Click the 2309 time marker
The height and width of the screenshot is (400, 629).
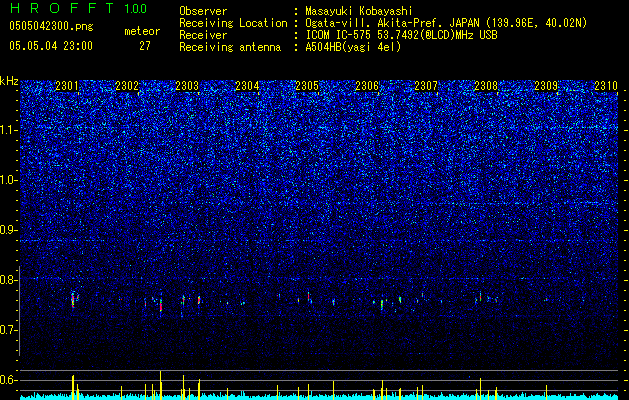tap(546, 85)
